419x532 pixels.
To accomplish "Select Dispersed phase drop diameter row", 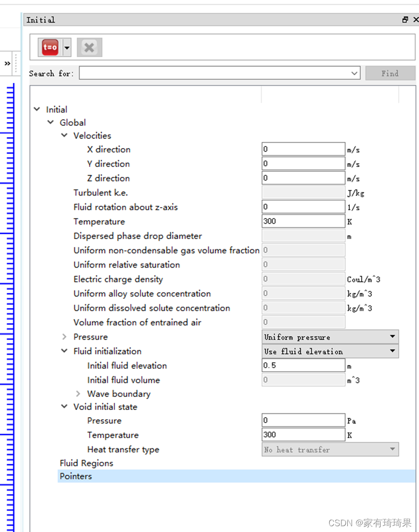I will pyautogui.click(x=138, y=236).
